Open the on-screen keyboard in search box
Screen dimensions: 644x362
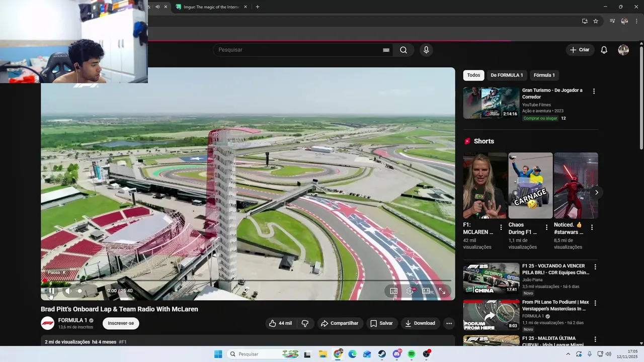coord(386,50)
